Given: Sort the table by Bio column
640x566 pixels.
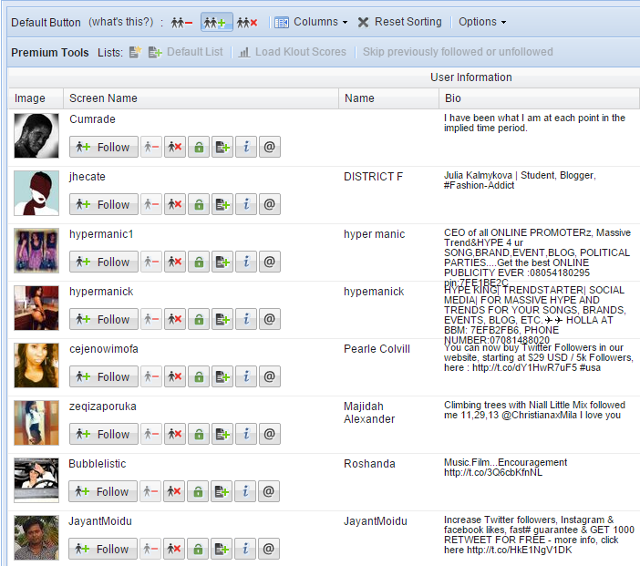Looking at the screenshot, I should pos(454,98).
